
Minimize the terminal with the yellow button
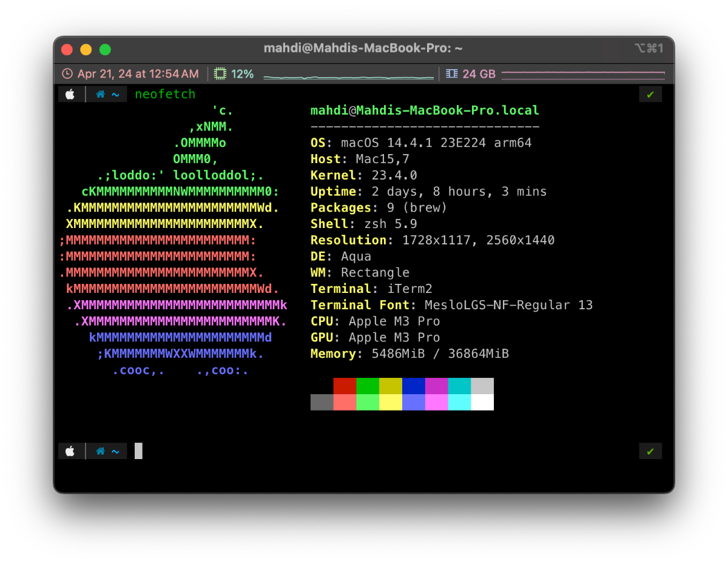click(x=86, y=50)
